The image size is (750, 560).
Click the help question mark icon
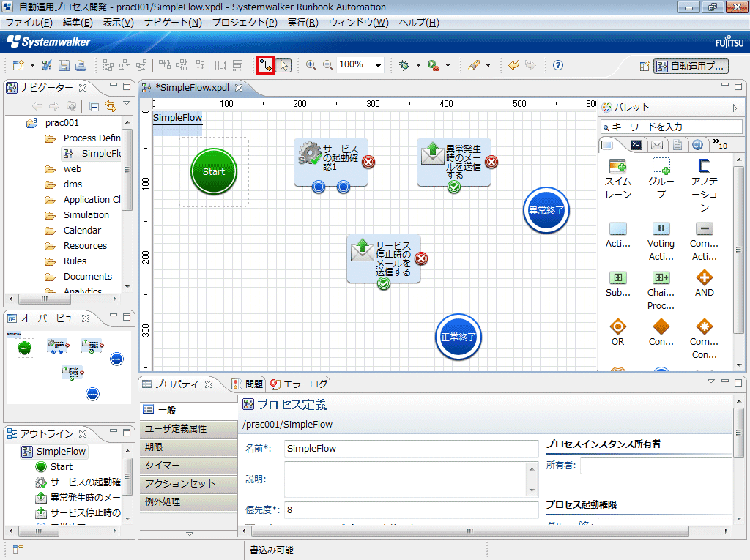click(558, 65)
